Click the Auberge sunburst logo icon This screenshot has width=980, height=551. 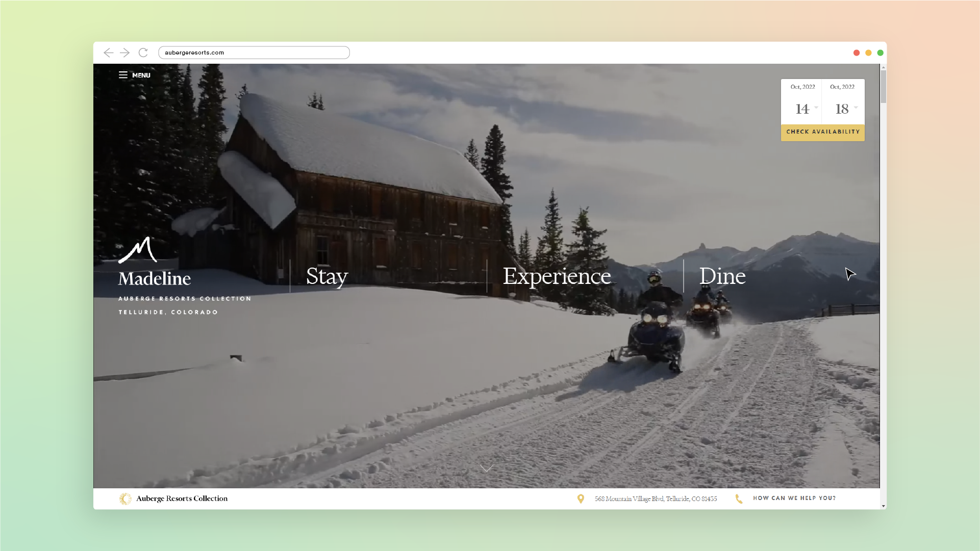click(125, 498)
